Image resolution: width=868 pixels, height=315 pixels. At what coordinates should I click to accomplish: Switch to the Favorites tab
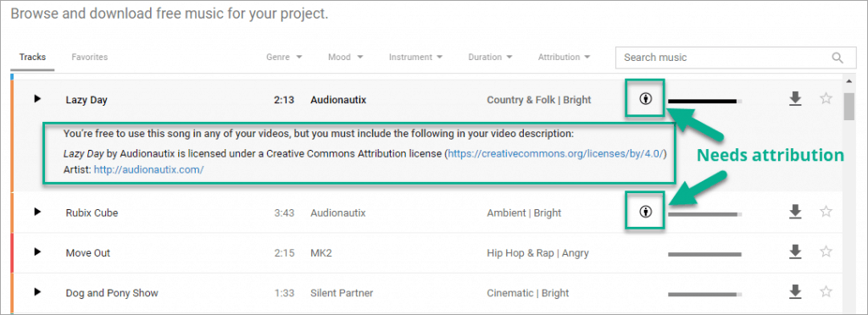[89, 57]
